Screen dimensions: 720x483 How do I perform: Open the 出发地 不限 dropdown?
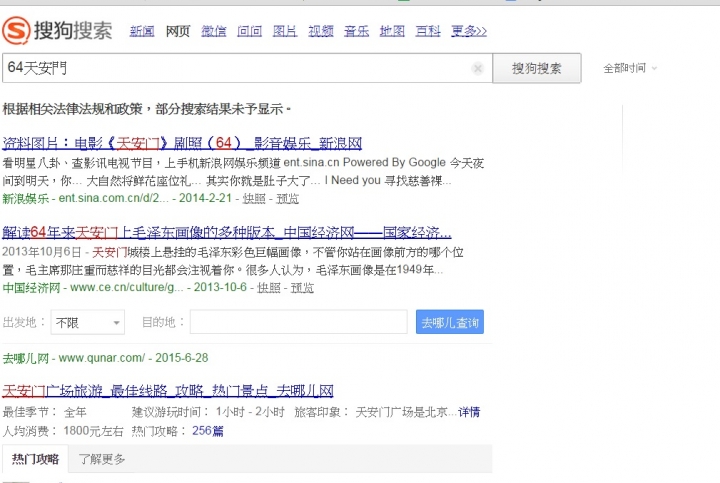point(88,322)
